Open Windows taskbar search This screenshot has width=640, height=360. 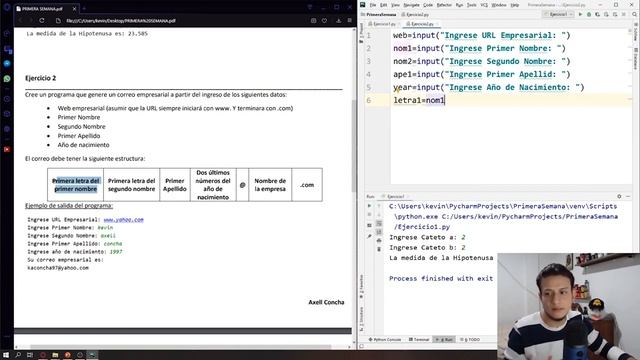(x=18, y=355)
